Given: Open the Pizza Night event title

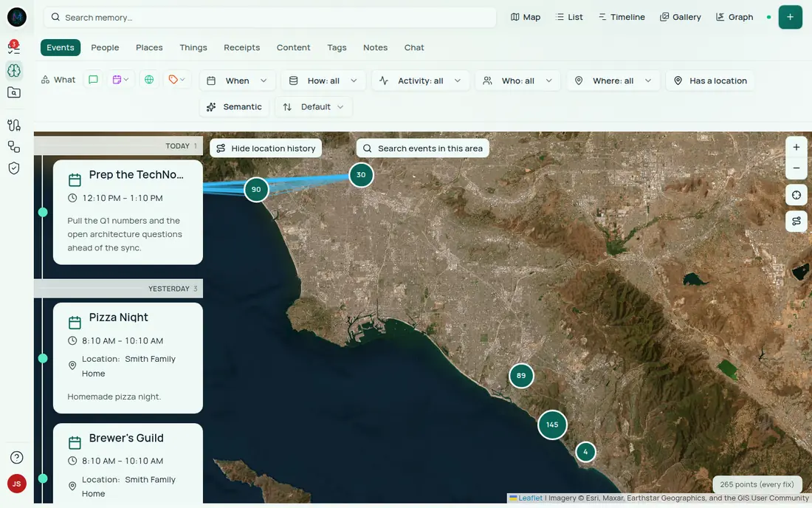Looking at the screenshot, I should [119, 317].
